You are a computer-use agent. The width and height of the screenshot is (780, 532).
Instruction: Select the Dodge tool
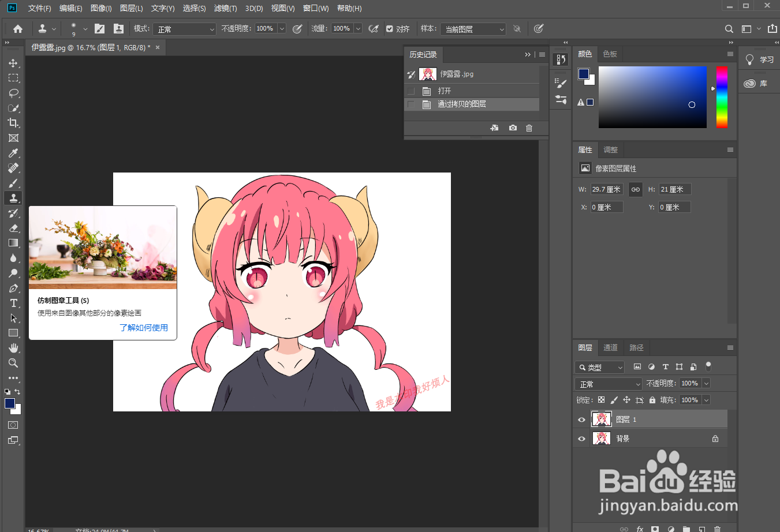[x=13, y=273]
